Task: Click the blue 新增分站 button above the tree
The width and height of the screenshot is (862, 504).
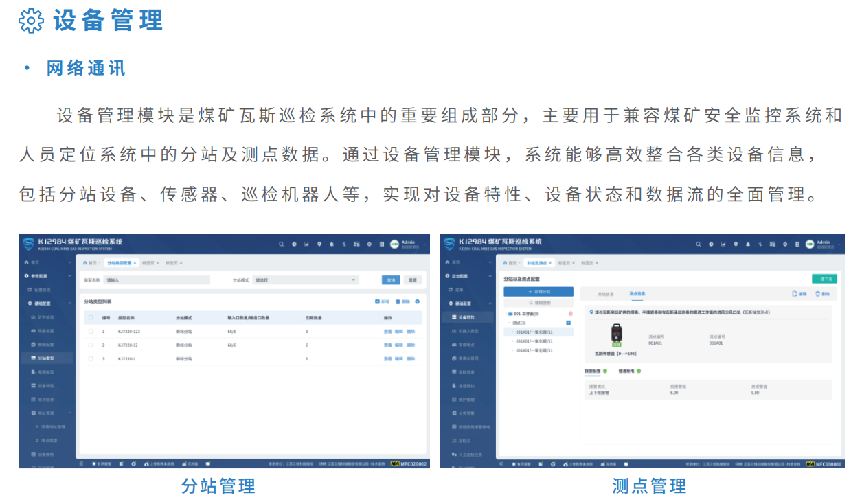Action: coord(538,292)
